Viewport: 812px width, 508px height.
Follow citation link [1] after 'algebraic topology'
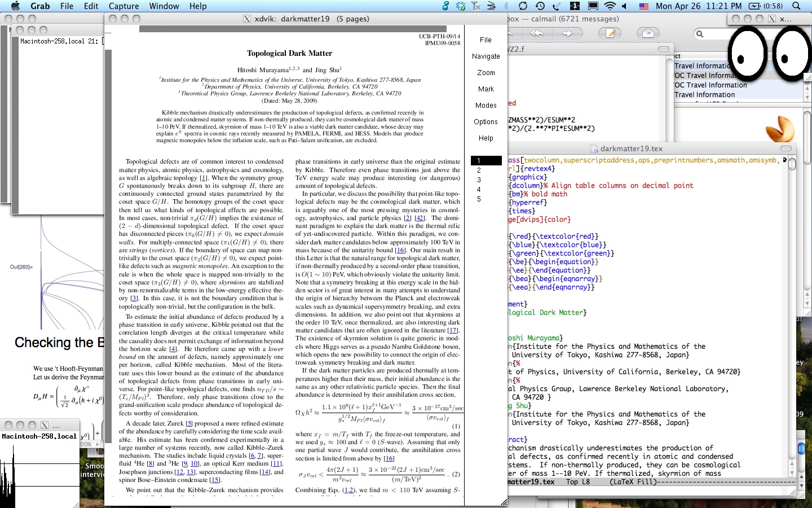click(204, 178)
